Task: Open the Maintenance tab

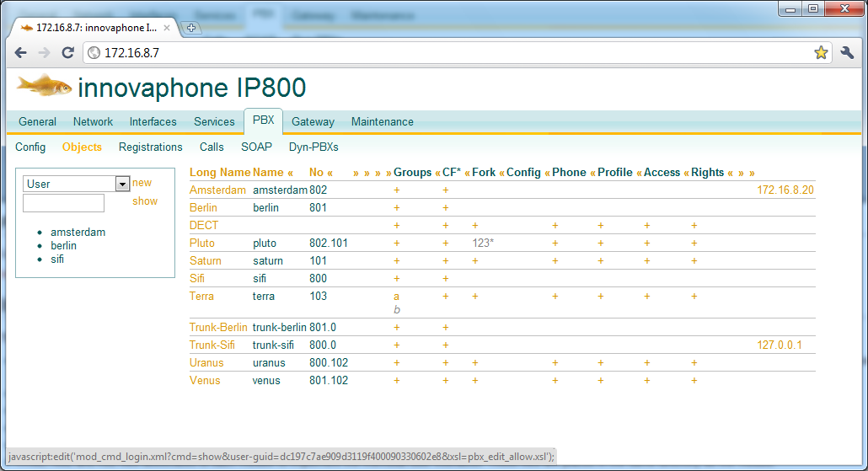Action: click(x=382, y=122)
